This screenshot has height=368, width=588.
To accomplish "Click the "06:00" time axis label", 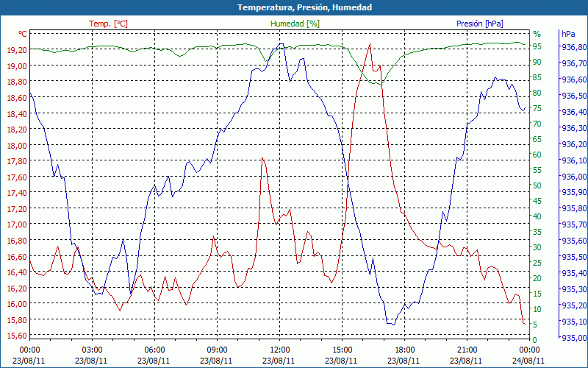I will click(154, 350).
